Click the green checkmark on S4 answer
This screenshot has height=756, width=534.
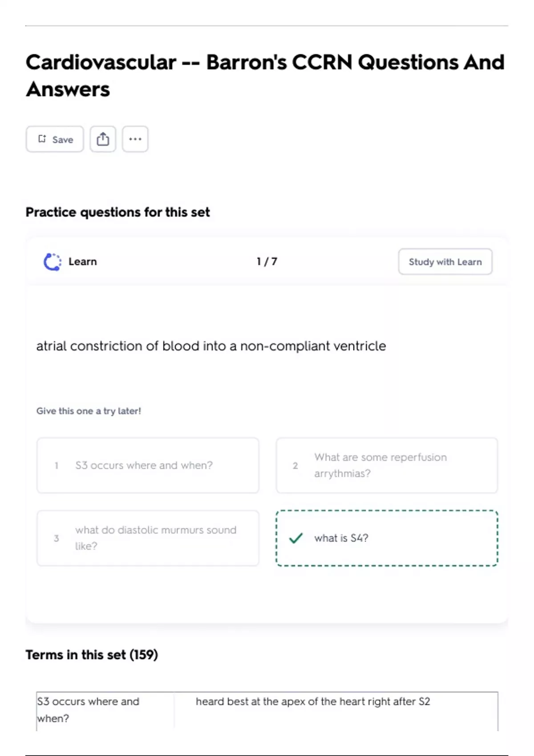pyautogui.click(x=295, y=538)
